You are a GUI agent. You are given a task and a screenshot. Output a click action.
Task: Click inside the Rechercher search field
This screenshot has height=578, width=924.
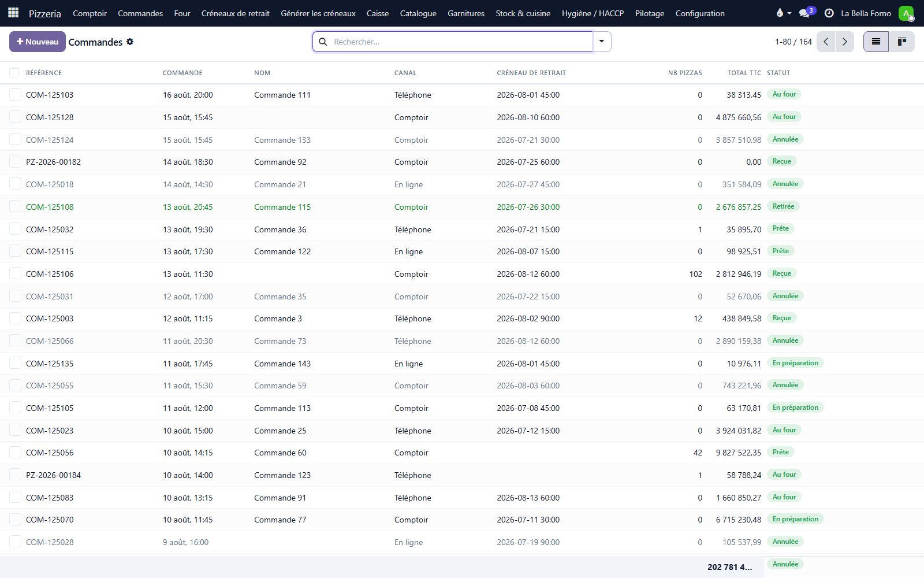462,42
